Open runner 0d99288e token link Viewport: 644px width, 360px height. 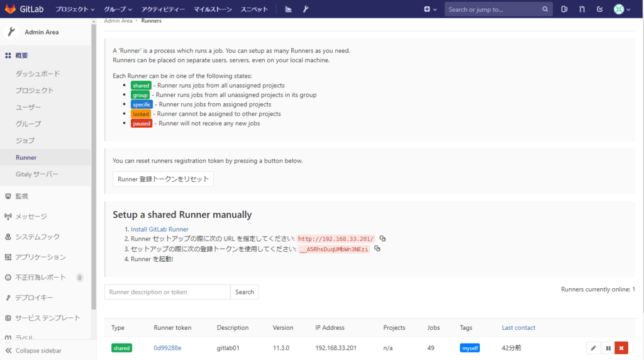pyautogui.click(x=167, y=347)
